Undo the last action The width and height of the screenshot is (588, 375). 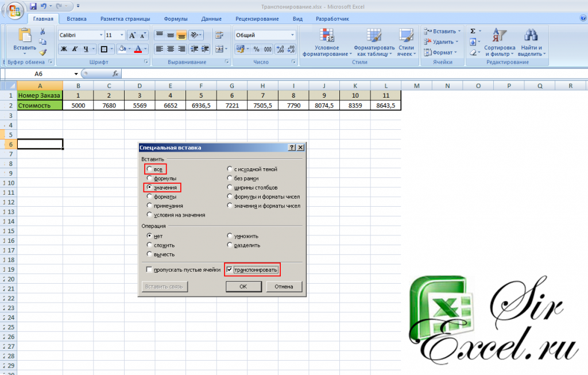point(44,6)
